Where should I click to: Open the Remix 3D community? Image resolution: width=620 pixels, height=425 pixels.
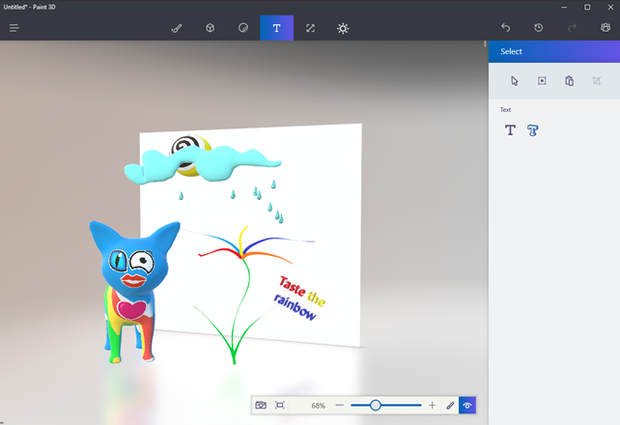coord(605,27)
